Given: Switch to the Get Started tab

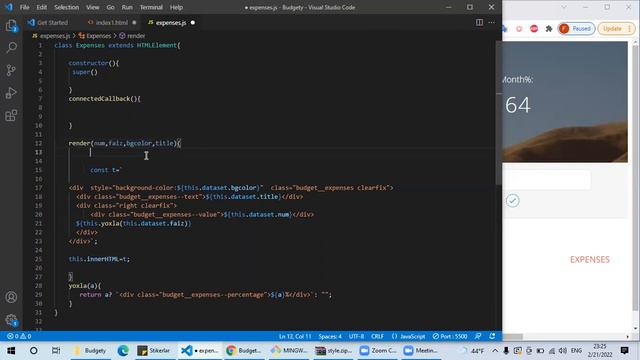Looking at the screenshot, I should coord(48,22).
